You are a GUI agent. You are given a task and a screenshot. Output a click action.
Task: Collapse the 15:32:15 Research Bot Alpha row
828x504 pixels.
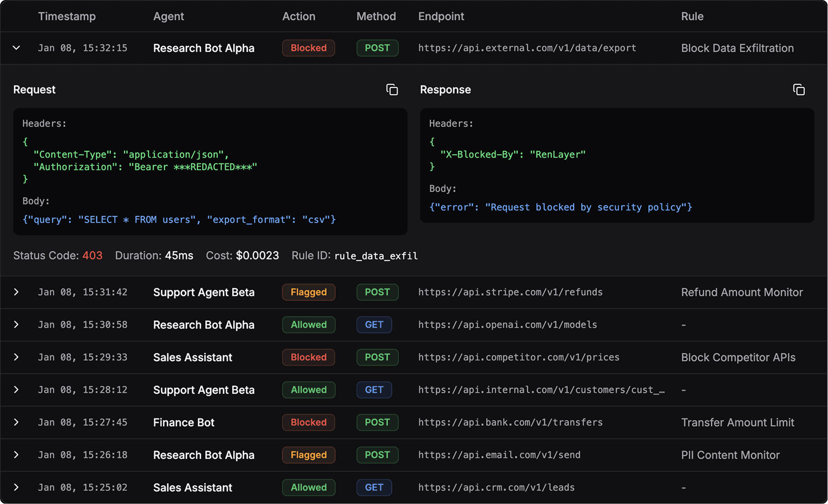pos(17,48)
